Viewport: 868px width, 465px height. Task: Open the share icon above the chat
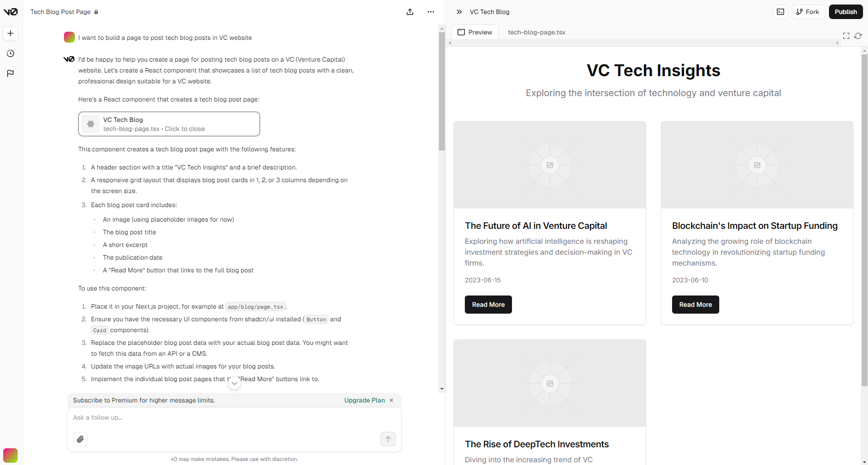[x=410, y=12]
